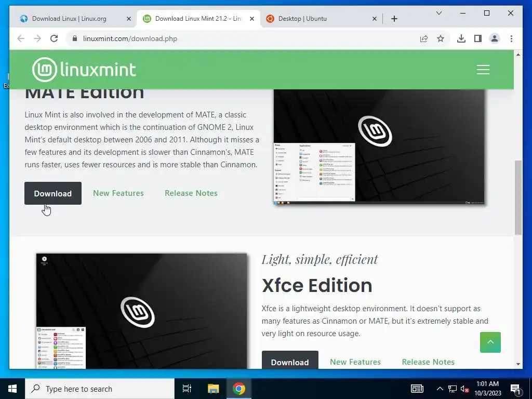Click the green back-to-top arrow button
Screen dimensions: 532x399
(x=490, y=342)
